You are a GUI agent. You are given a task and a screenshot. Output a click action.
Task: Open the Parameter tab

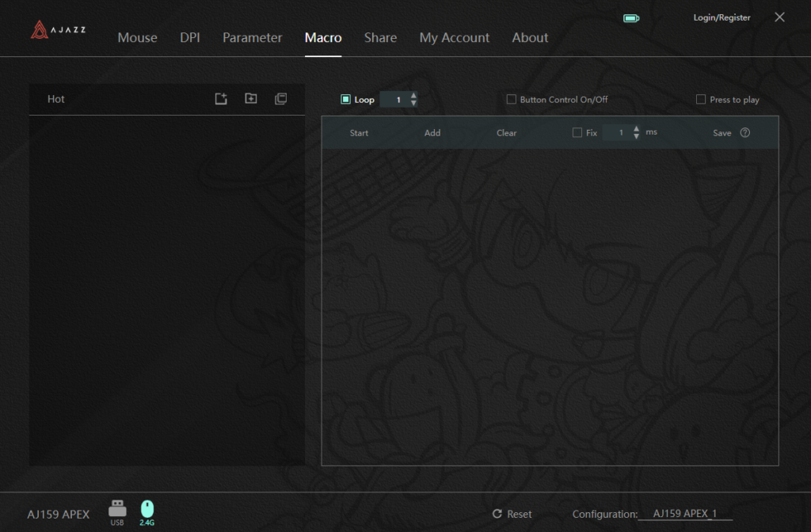click(252, 37)
